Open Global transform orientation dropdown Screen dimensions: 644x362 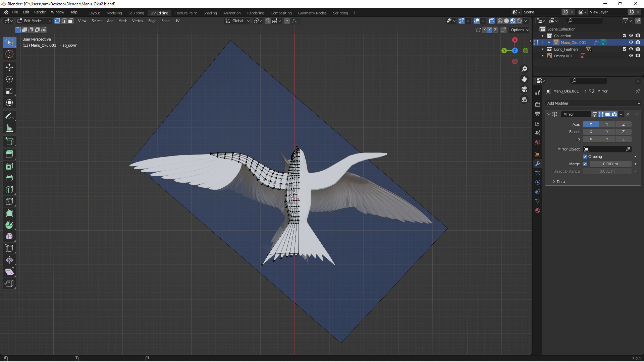(237, 21)
